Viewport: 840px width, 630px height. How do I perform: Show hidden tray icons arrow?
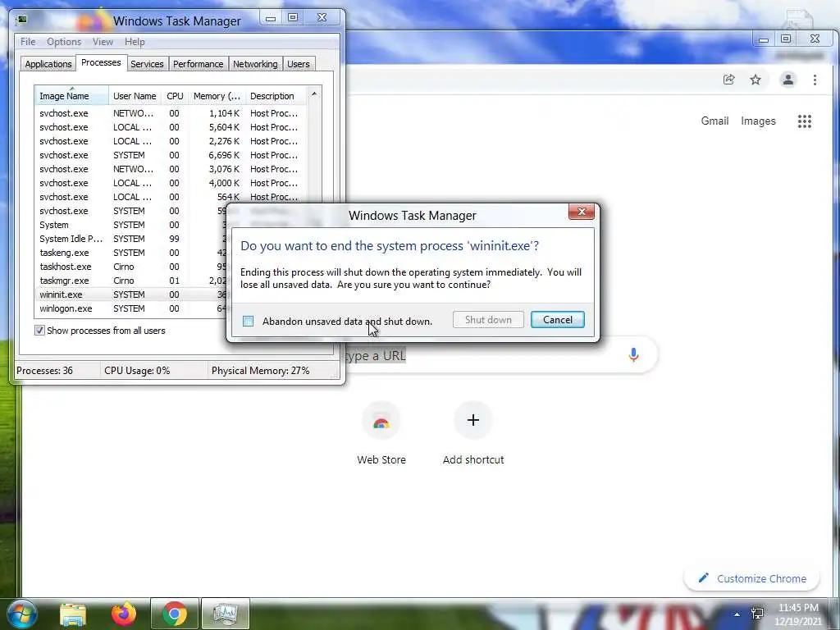tap(737, 614)
